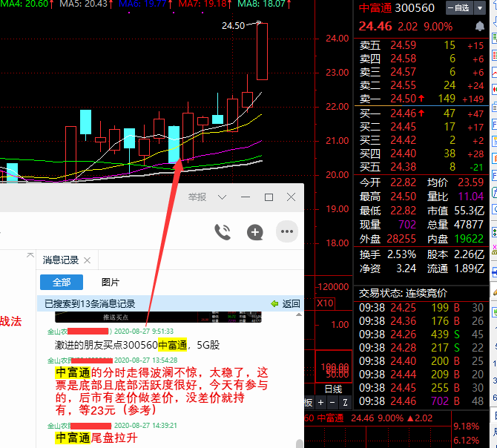497x448 pixels.
Task: Zoom in chart with plus button
Action: (x=320, y=402)
